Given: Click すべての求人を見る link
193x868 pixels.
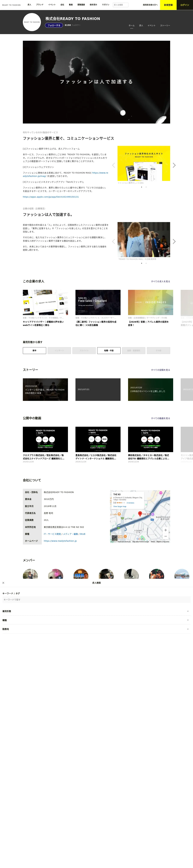Looking at the screenshot, I should click(x=161, y=281).
